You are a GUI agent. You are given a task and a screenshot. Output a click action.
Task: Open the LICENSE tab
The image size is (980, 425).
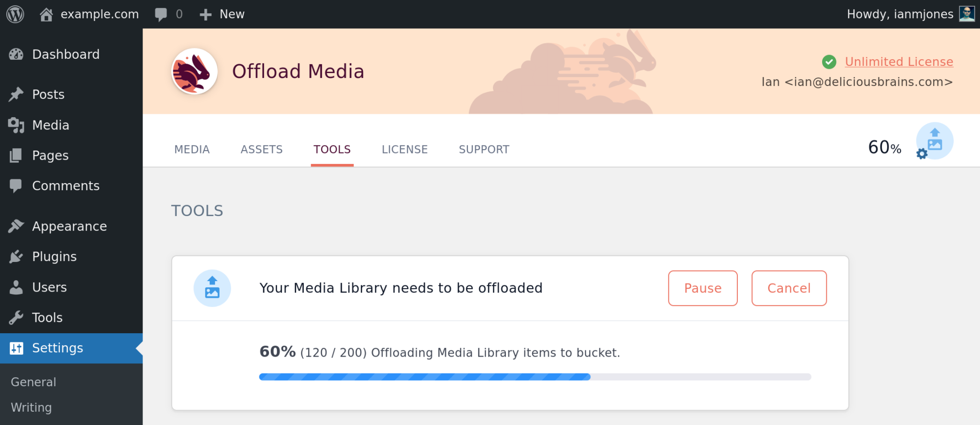(404, 149)
